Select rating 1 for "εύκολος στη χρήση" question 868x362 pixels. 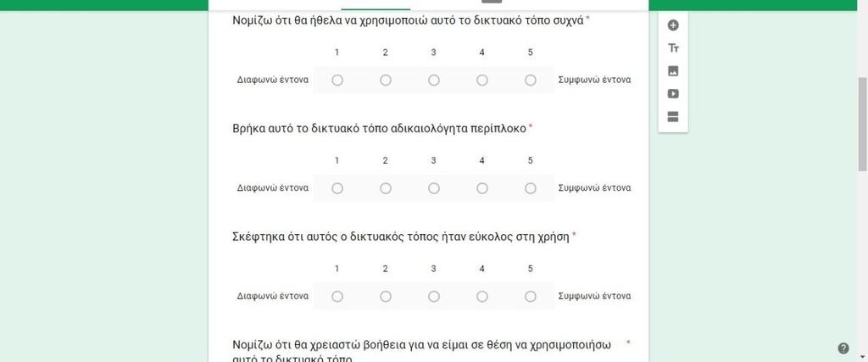pyautogui.click(x=337, y=297)
